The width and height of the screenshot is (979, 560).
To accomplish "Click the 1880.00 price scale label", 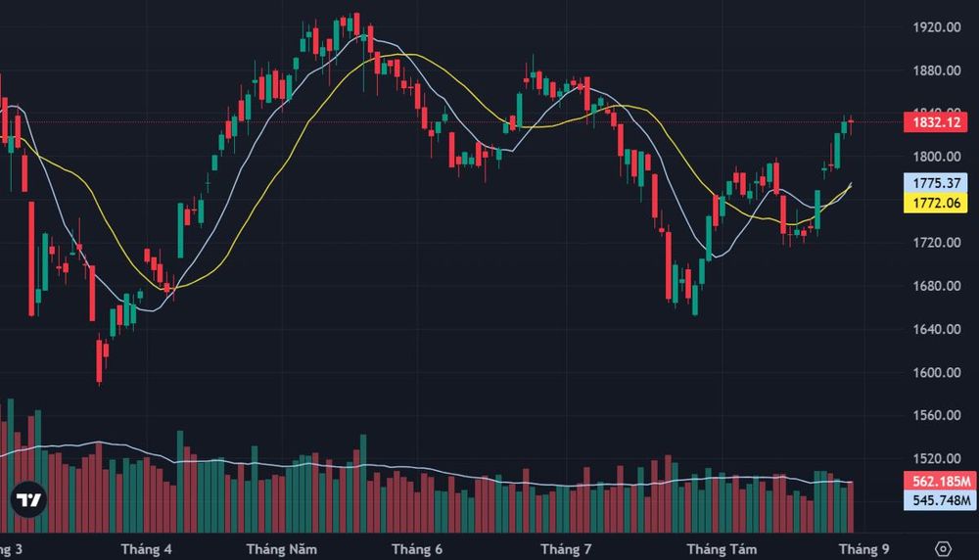I will [937, 70].
